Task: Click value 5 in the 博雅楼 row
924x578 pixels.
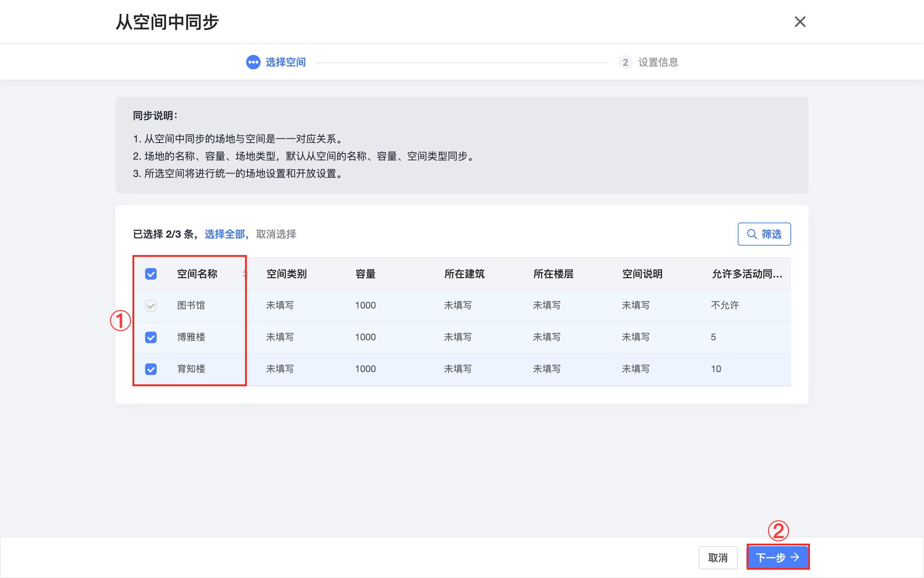Action: click(713, 337)
